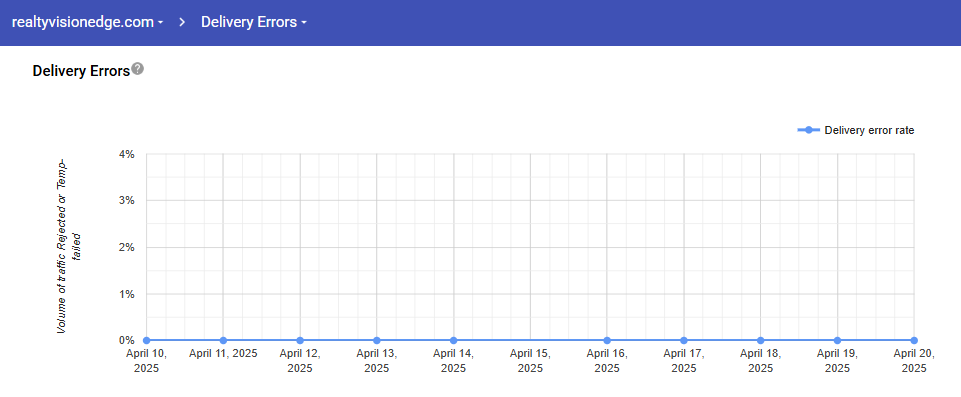The image size is (961, 397).
Task: Select the April 14 data point
Action: (454, 340)
